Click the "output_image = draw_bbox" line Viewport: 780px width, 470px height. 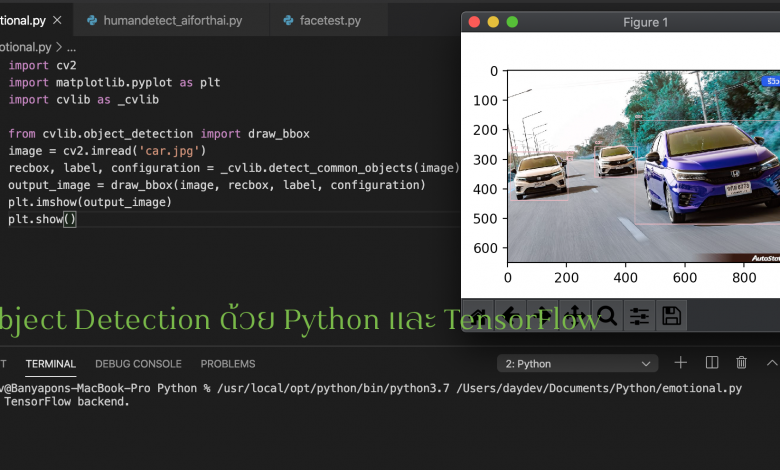(x=217, y=185)
